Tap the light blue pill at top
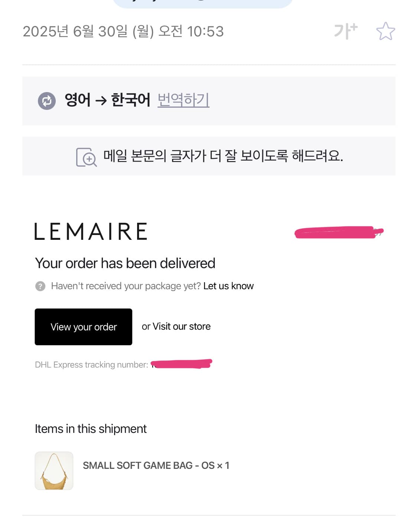This screenshot has width=418, height=532. coord(203,4)
